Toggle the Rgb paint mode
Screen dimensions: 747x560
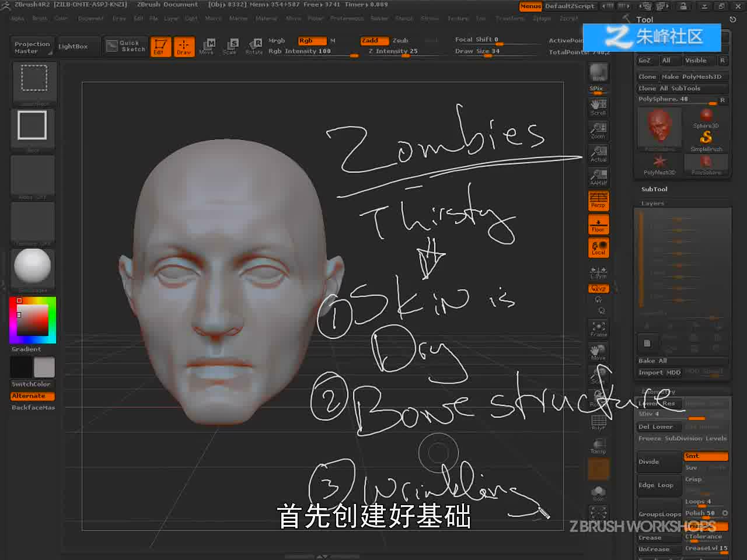click(x=312, y=40)
